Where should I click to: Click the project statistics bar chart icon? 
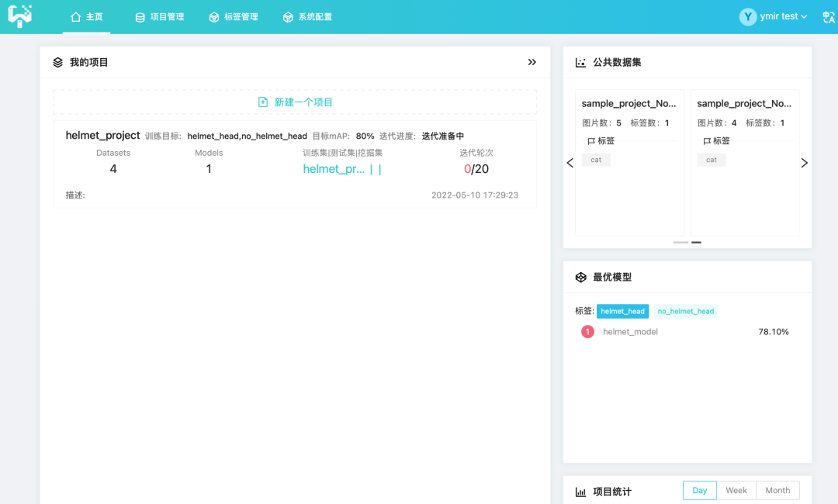coord(580,492)
